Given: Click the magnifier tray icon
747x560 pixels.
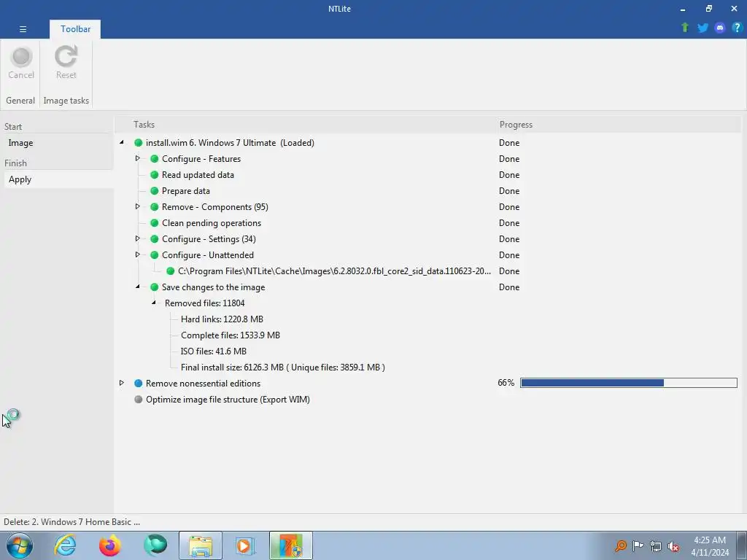Looking at the screenshot, I should pos(620,545).
